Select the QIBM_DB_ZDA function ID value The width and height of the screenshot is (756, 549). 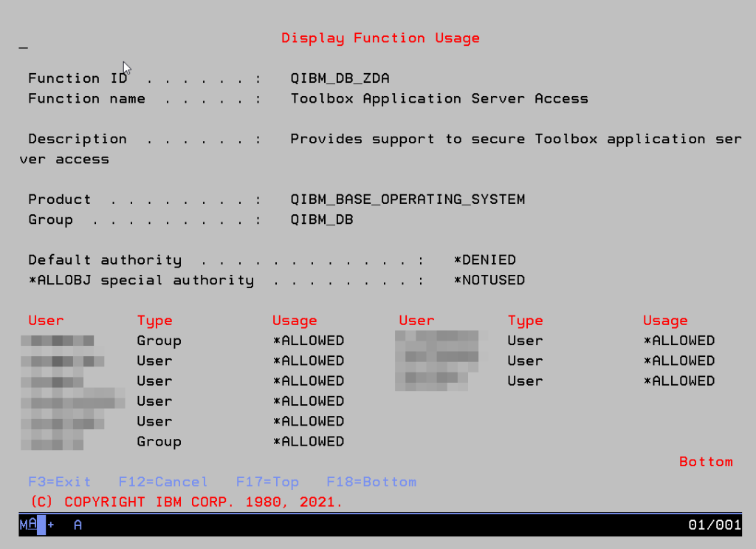pyautogui.click(x=340, y=78)
